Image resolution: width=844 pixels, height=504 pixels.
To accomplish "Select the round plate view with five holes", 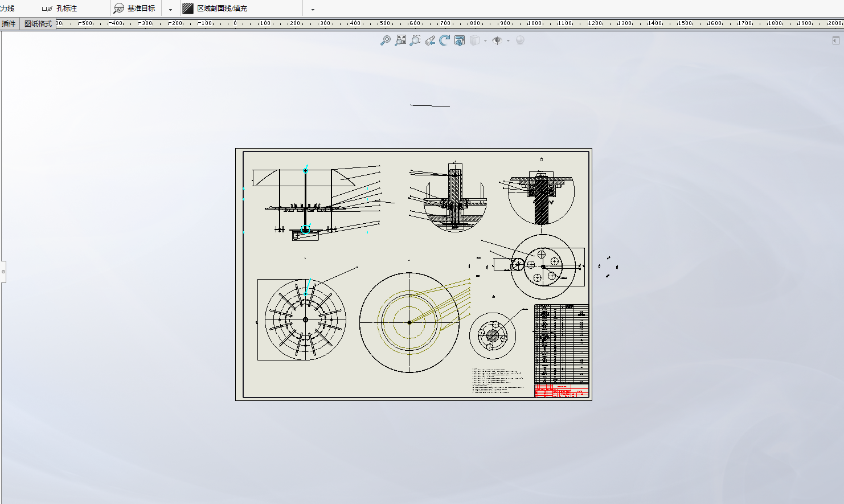I will click(543, 267).
